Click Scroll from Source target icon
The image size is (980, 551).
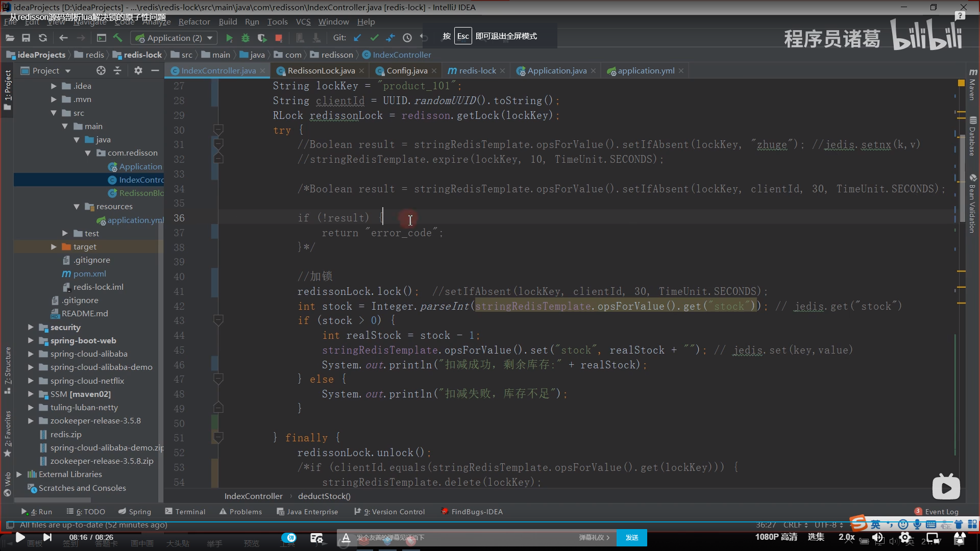101,70
